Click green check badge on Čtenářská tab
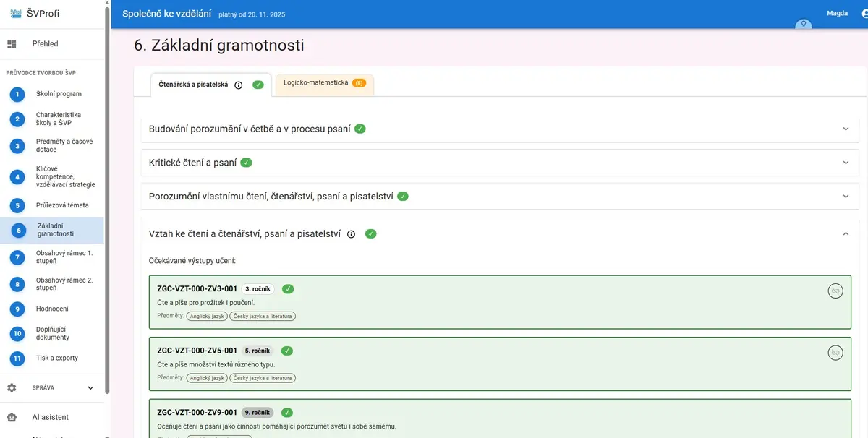This screenshot has width=868, height=438. [x=258, y=85]
